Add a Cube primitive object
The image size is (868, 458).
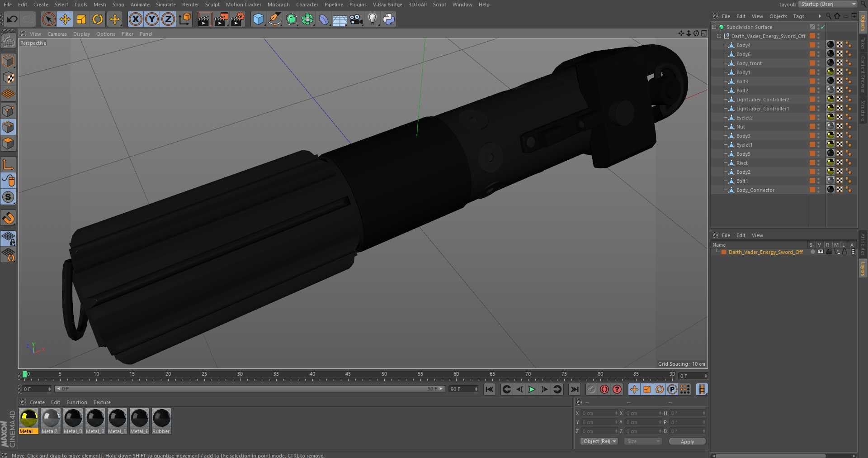click(258, 19)
